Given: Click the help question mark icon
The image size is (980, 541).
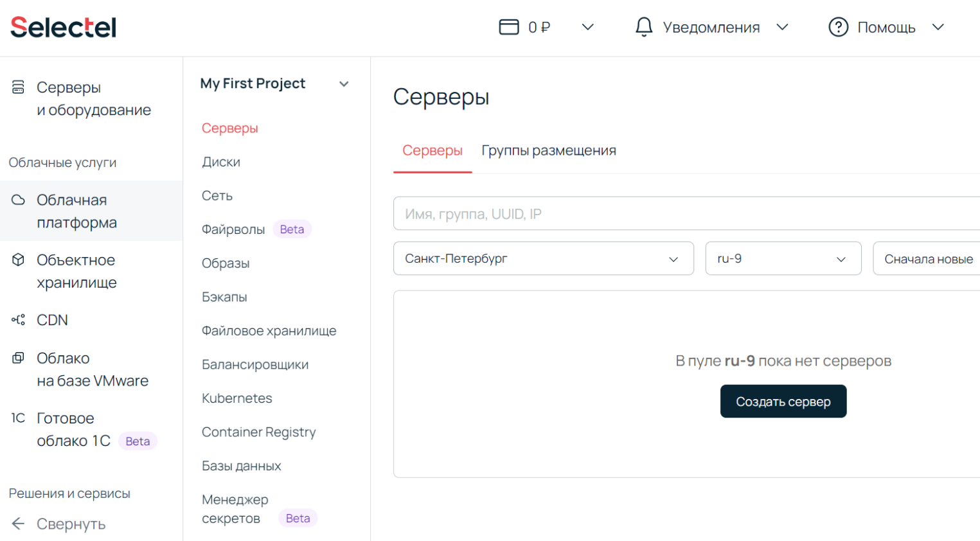Looking at the screenshot, I should pyautogui.click(x=839, y=27).
